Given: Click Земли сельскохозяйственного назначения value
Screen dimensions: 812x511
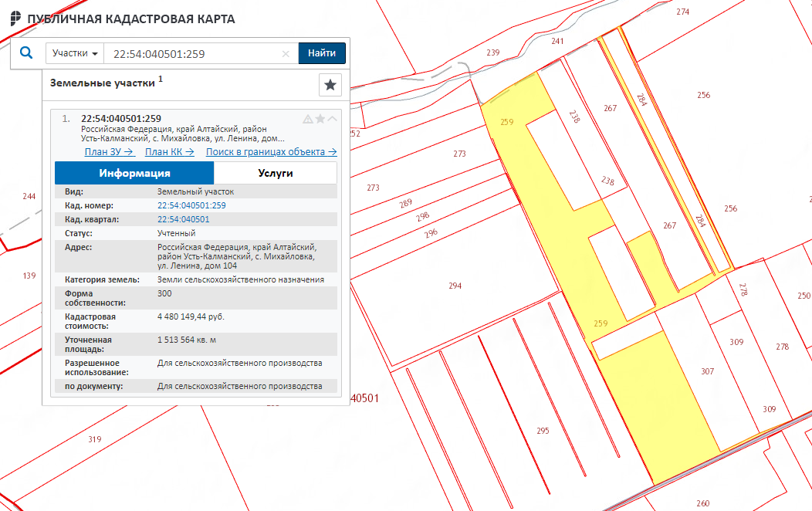Looking at the screenshot, I should tap(241, 279).
